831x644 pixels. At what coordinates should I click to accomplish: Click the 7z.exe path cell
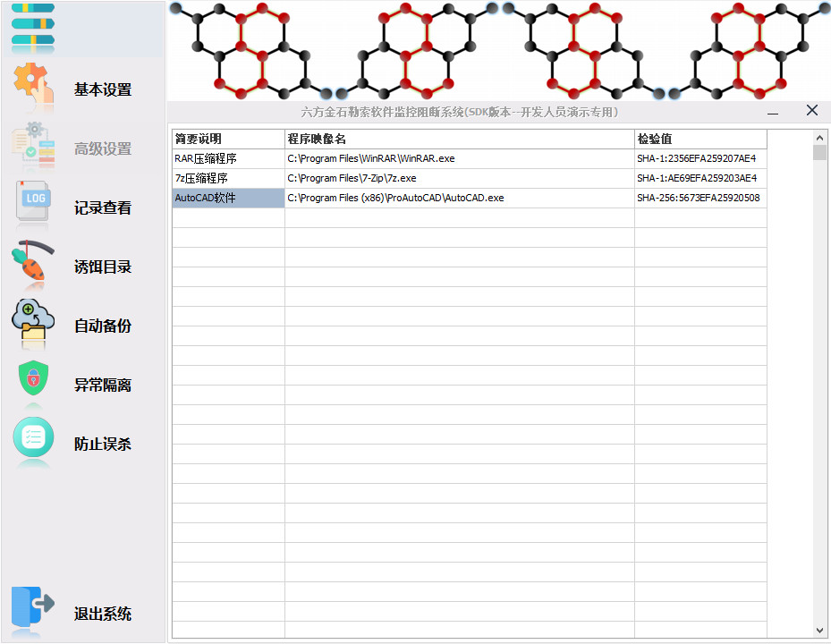click(460, 178)
